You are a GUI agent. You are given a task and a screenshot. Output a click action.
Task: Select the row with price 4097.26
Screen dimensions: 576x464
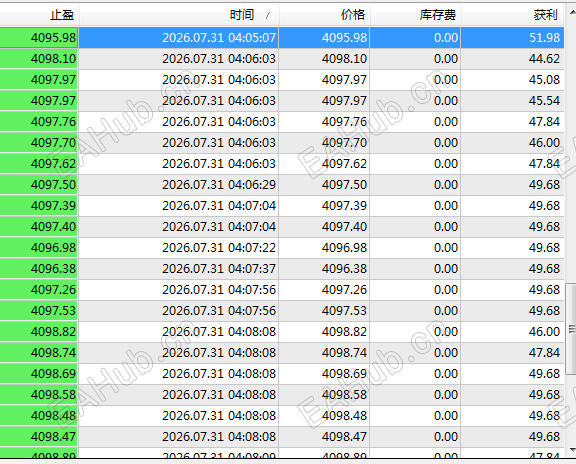coord(282,289)
